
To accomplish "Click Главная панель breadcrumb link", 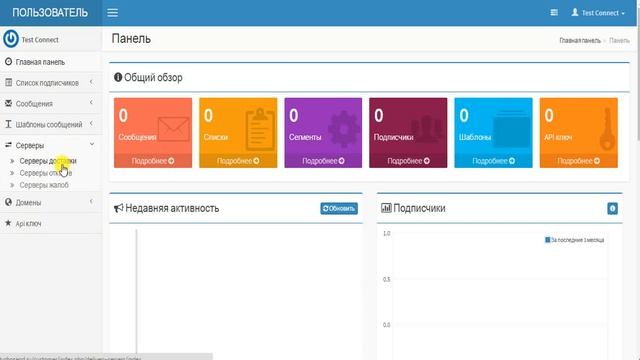I will tap(580, 40).
